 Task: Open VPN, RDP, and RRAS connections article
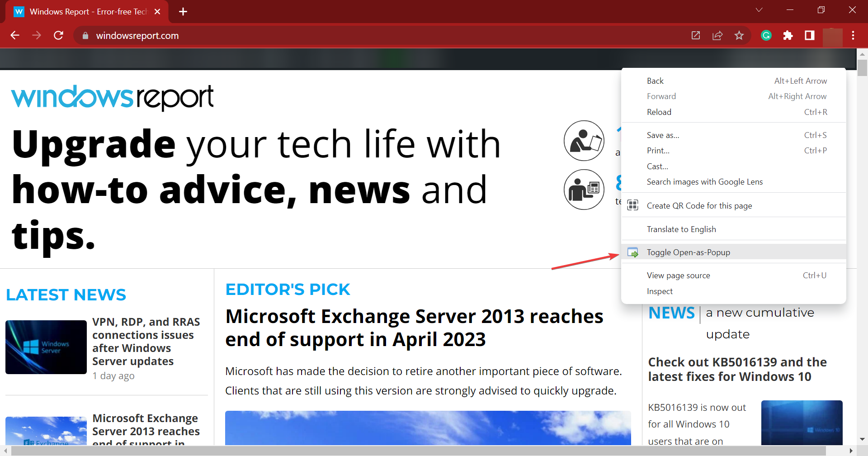[146, 342]
